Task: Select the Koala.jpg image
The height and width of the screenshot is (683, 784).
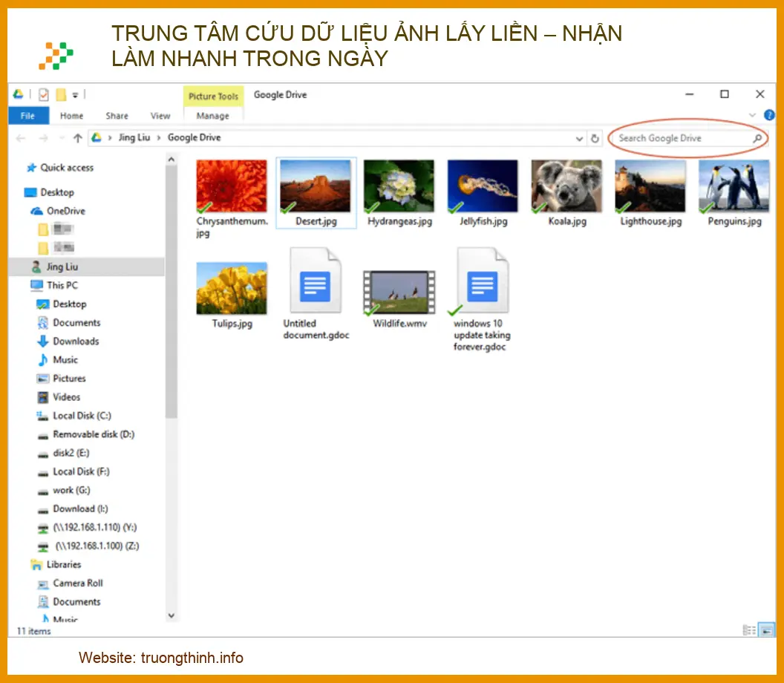Action: [x=566, y=193]
